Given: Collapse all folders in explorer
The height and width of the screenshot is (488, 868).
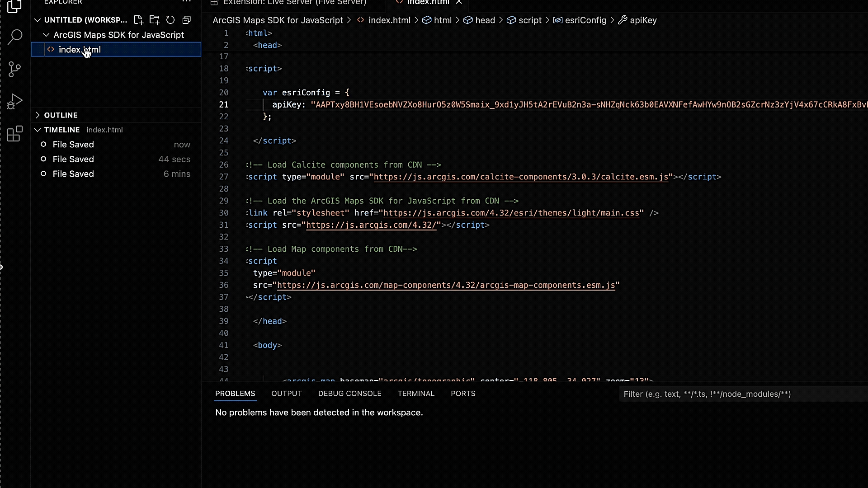Looking at the screenshot, I should [186, 20].
